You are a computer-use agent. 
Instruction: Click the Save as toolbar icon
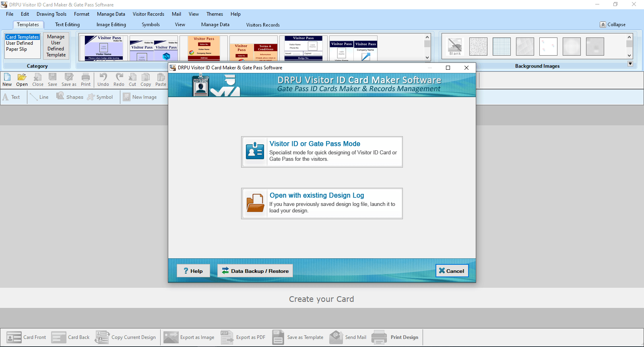[69, 79]
